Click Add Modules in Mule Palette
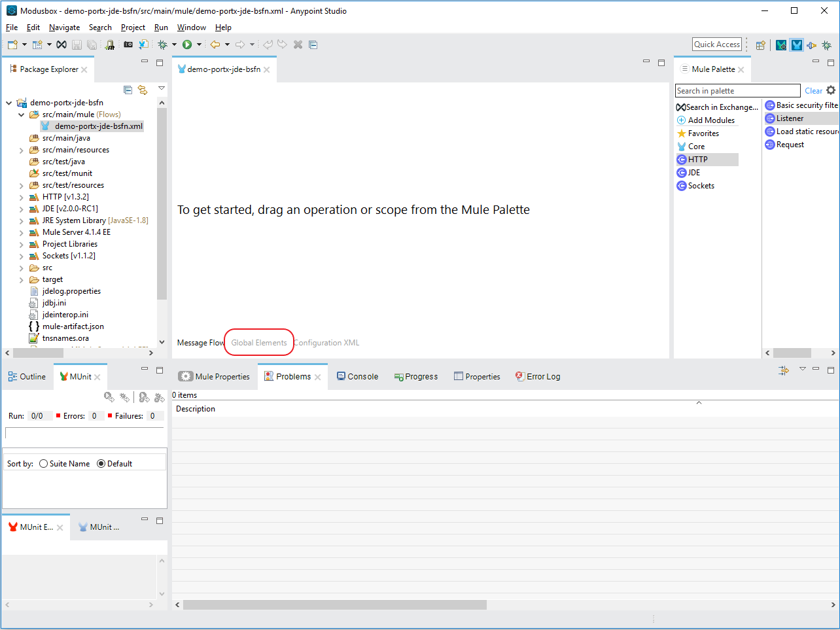This screenshot has height=630, width=840. point(706,120)
